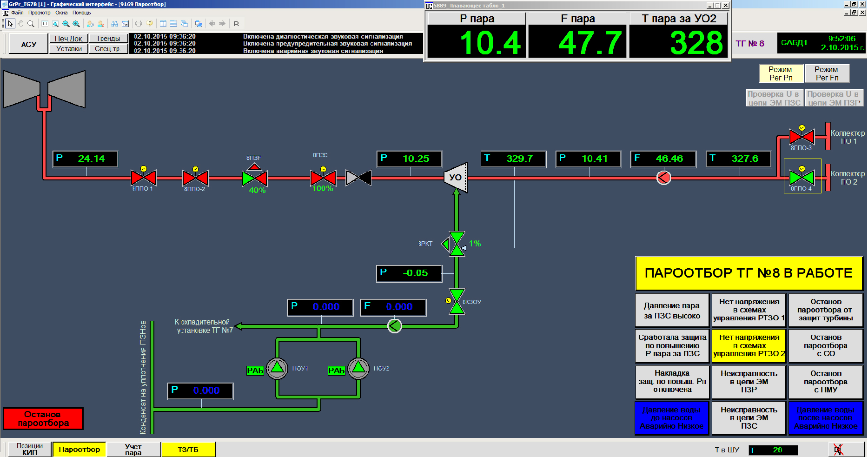The image size is (868, 457).
Task: Open the Тренды button
Action: coord(108,39)
